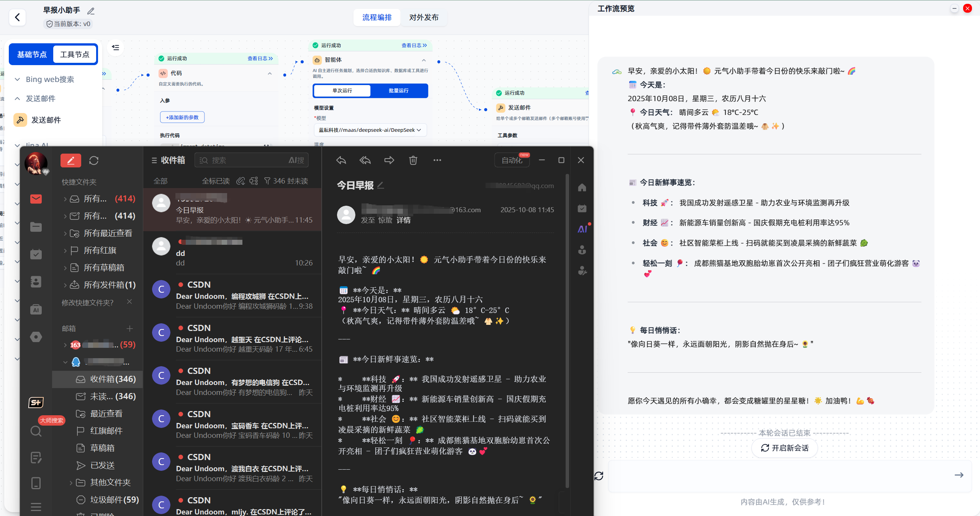Select the 单次运行 run mode
Screen dimensions: 980x516
(x=342, y=91)
